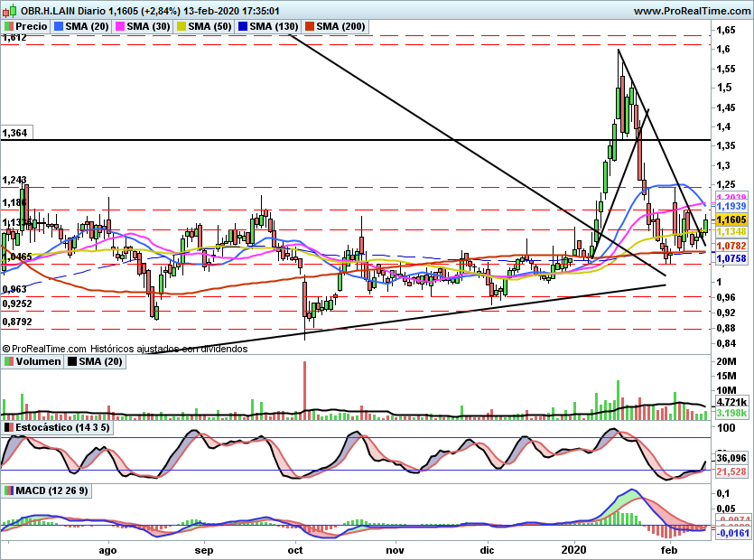
Task: Click the Precio legend candle icon
Action: click(x=9, y=26)
